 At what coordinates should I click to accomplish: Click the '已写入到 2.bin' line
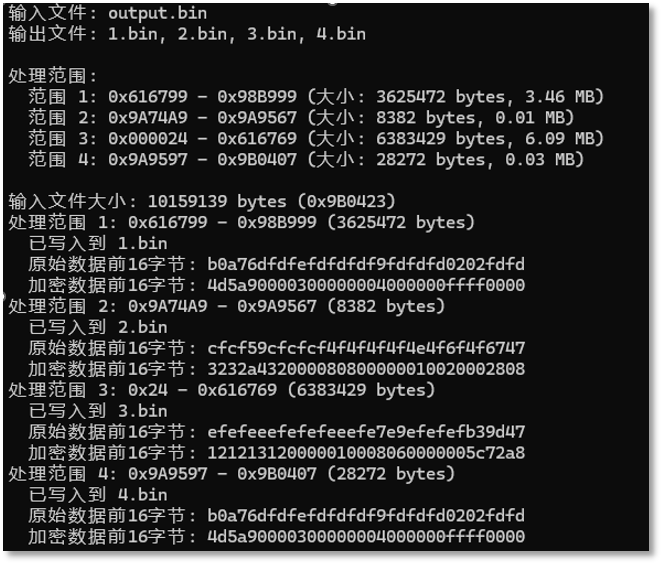click(97, 327)
